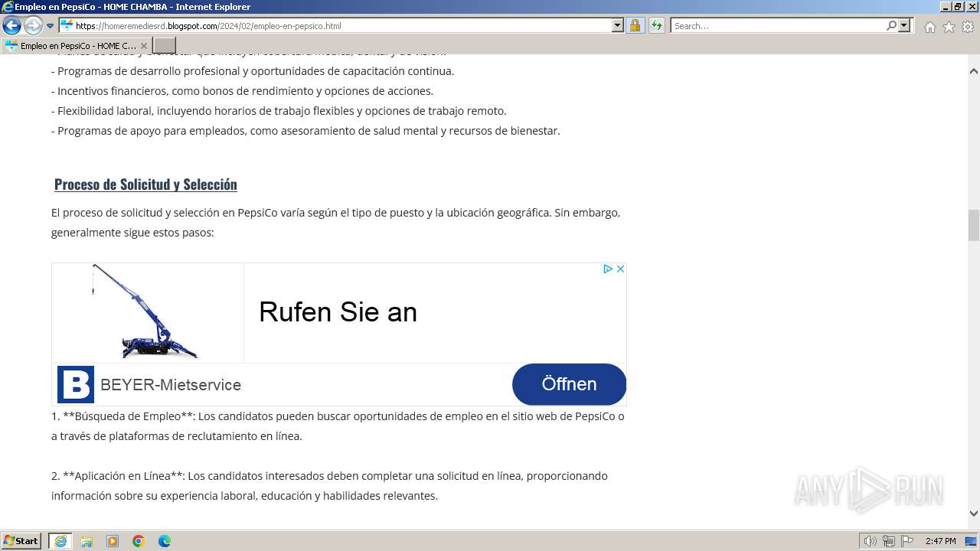Close the BEYER ad with the X

pyautogui.click(x=620, y=269)
